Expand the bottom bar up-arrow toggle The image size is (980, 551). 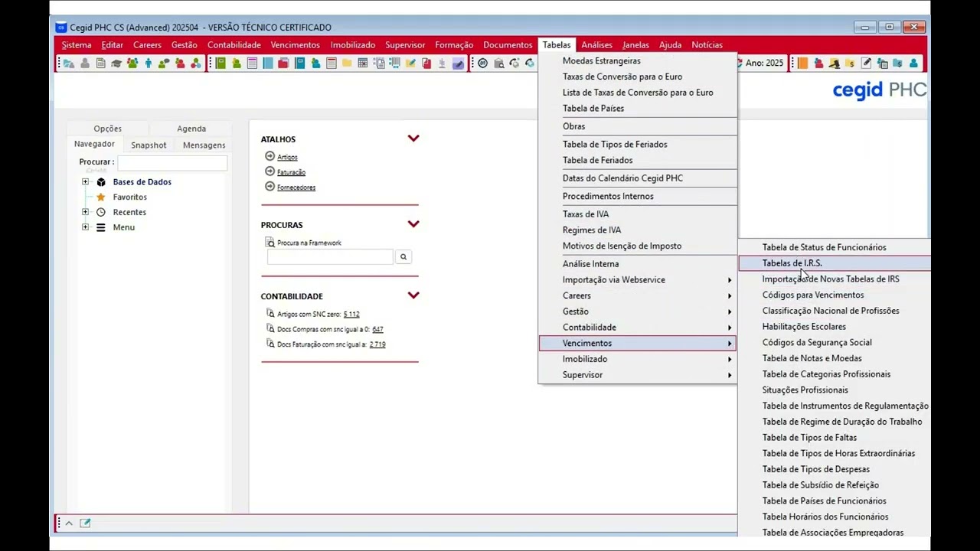68,523
